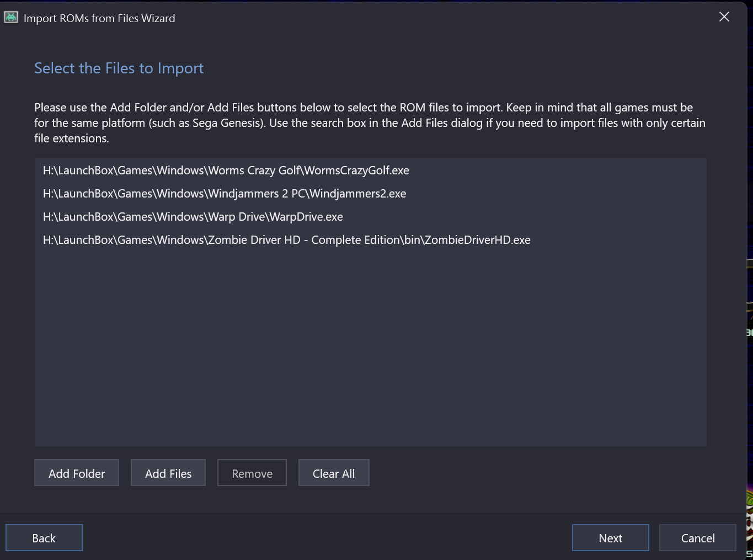753x560 pixels.
Task: Click the Add Folder button
Action: point(77,473)
